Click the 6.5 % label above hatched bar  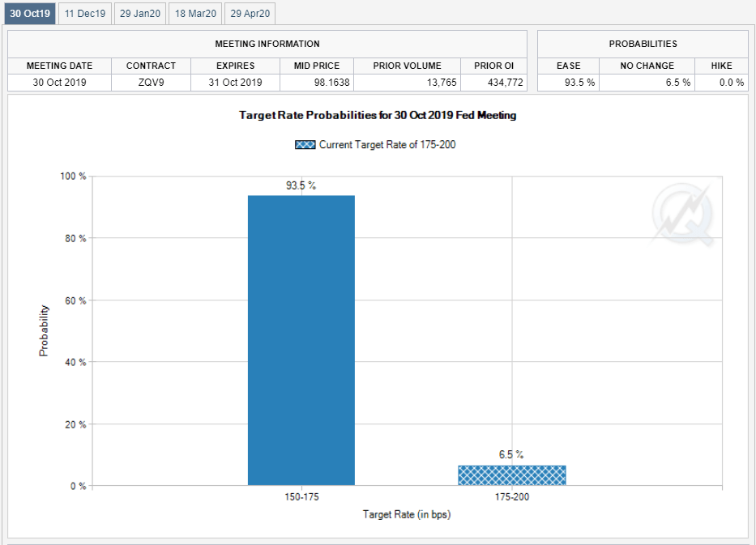[x=511, y=454]
